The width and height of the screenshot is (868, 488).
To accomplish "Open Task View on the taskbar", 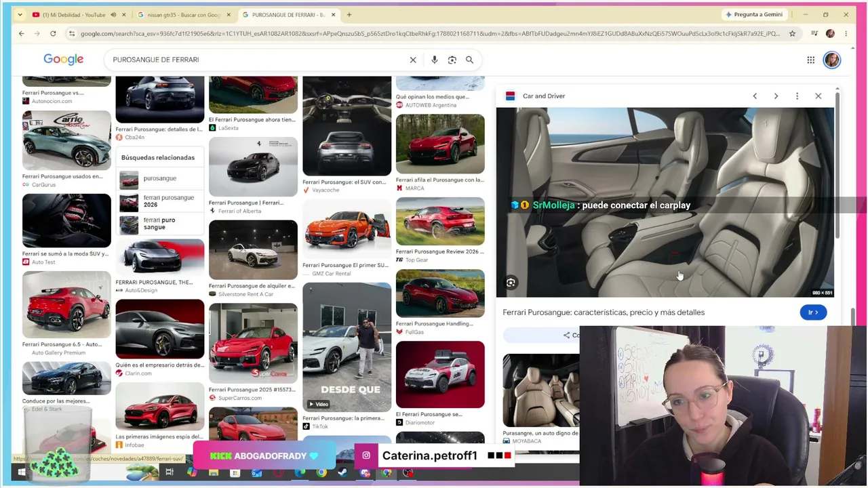I will (x=170, y=472).
